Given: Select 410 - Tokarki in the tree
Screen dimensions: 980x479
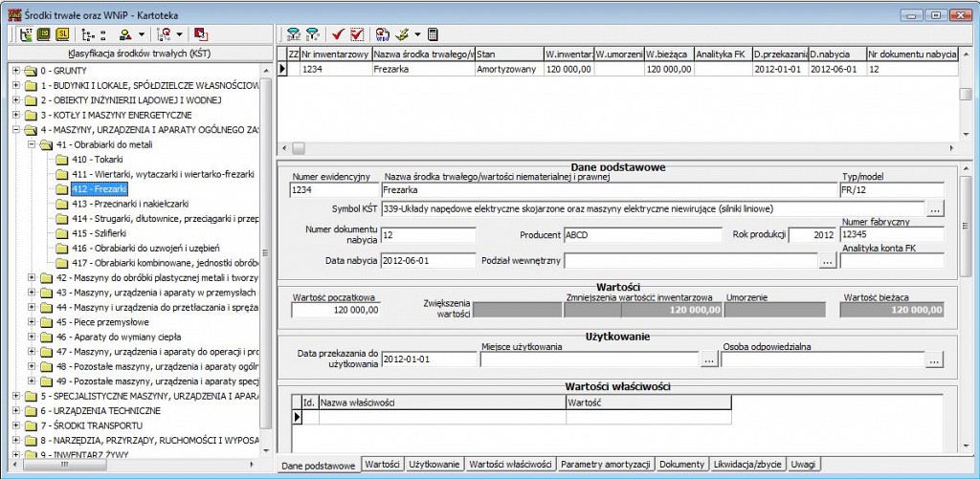Looking at the screenshot, I should (98, 160).
